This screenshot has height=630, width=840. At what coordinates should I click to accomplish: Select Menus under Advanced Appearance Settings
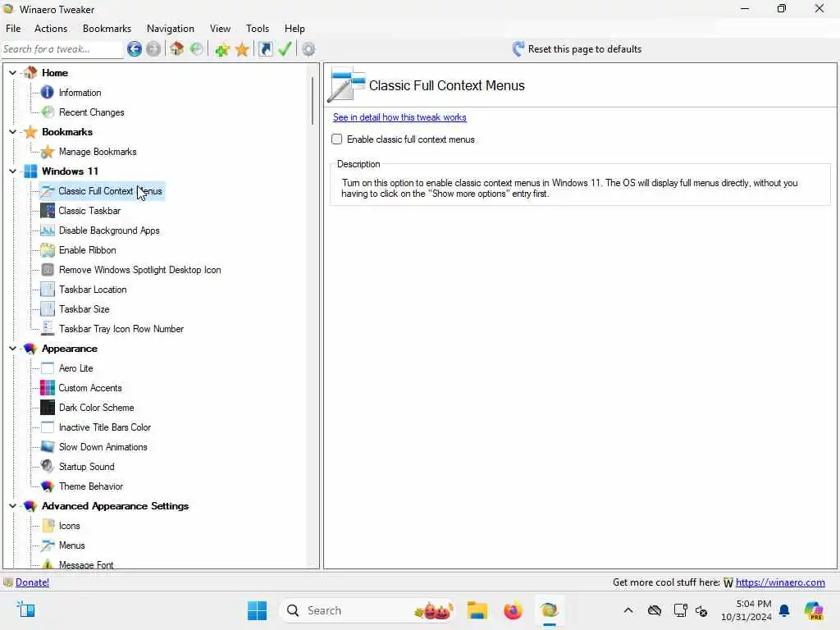pyautogui.click(x=72, y=546)
